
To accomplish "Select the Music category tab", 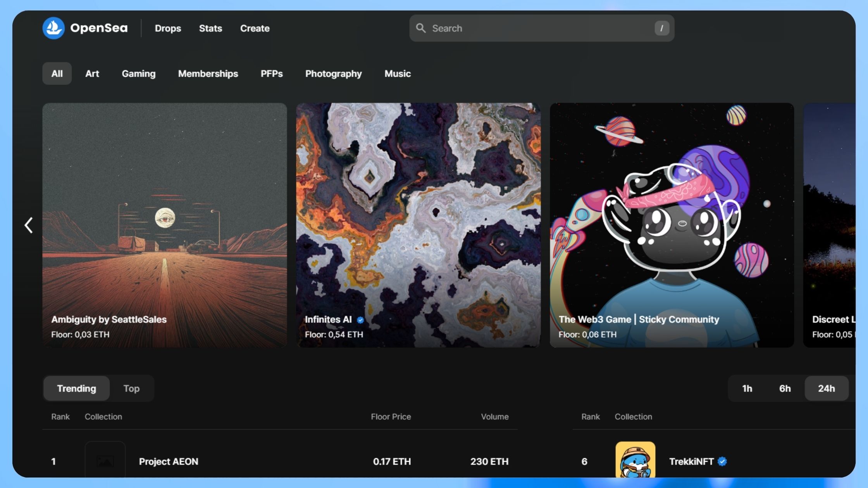I will 398,74.
